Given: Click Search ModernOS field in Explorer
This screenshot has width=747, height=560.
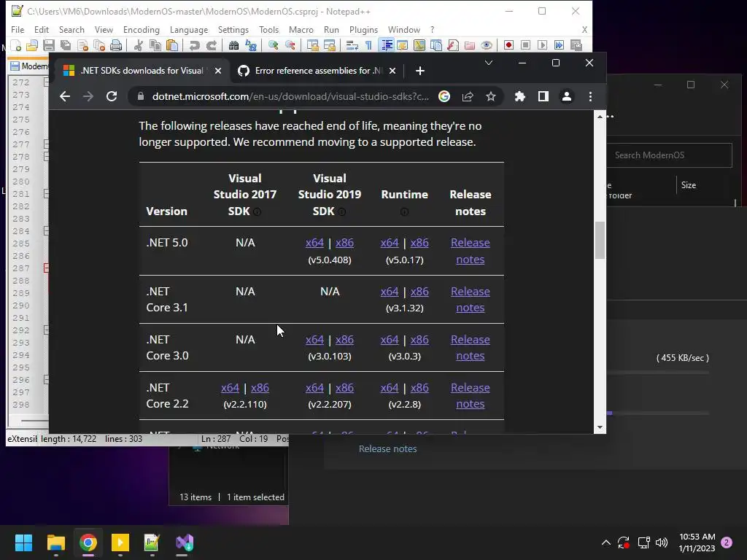Looking at the screenshot, I should pos(669,155).
